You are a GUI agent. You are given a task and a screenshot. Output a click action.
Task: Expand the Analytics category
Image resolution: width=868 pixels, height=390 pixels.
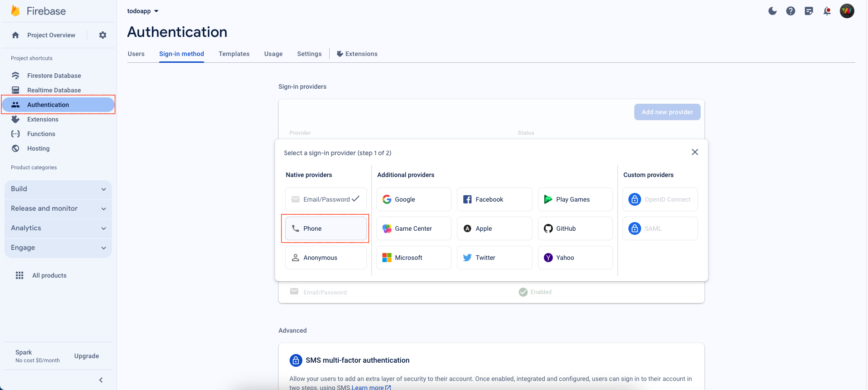[58, 228]
